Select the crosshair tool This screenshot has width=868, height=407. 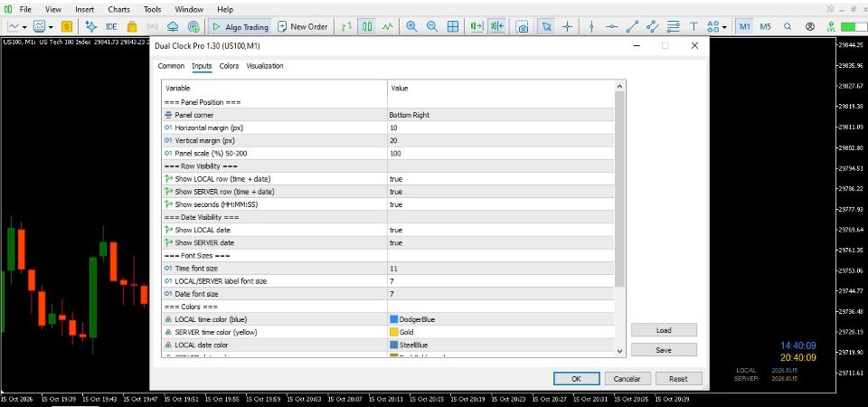click(568, 26)
